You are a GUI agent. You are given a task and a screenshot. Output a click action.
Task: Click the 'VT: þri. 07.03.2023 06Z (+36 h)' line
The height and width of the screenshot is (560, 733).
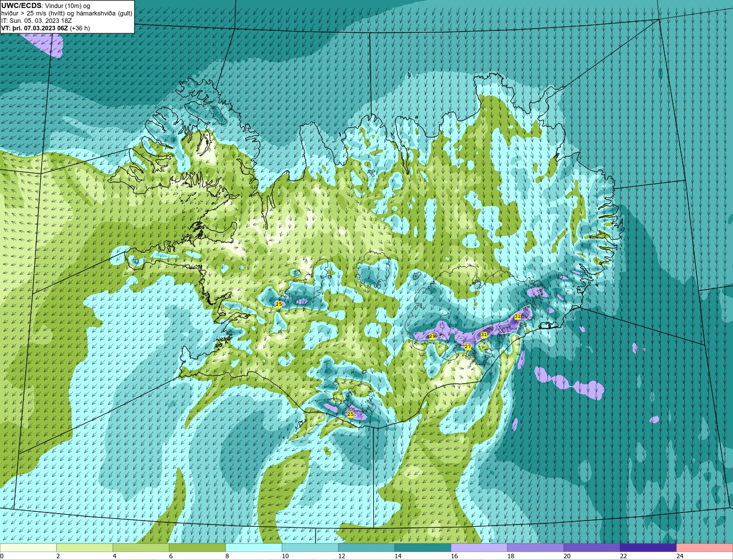click(x=46, y=28)
